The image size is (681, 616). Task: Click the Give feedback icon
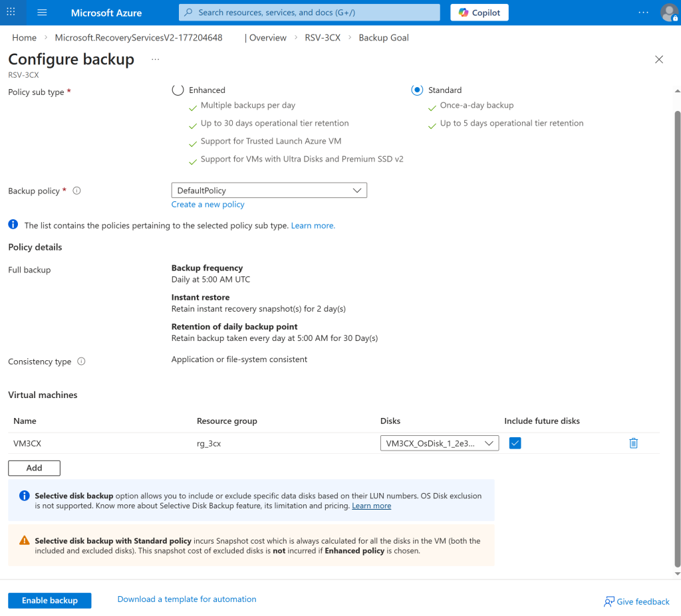pos(609,601)
